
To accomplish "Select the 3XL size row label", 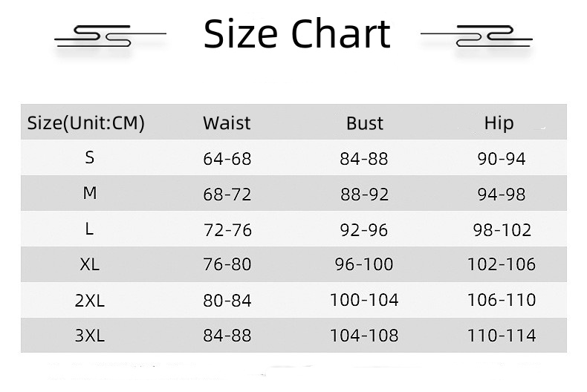I will [x=90, y=336].
